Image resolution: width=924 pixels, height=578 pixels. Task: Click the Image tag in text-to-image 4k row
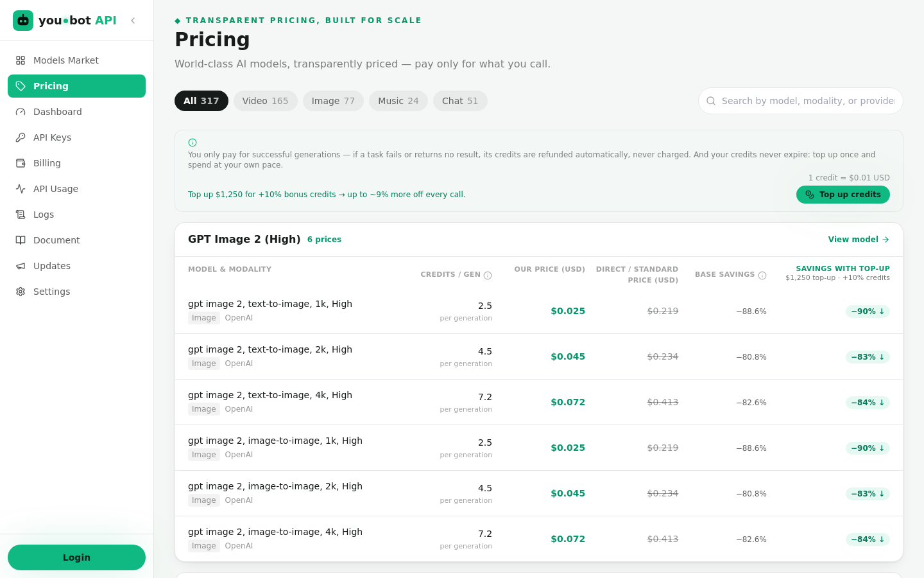[204, 409]
